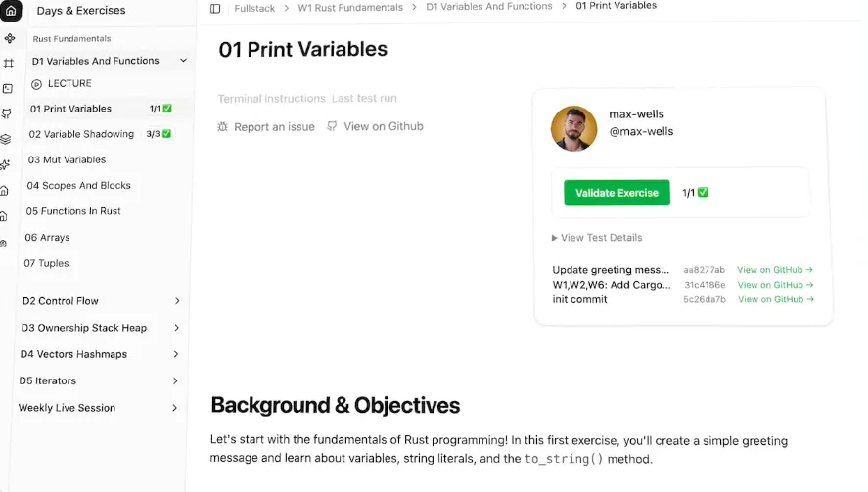868x492 pixels.
Task: Click the sparkles icon in left rail
Action: click(5, 164)
